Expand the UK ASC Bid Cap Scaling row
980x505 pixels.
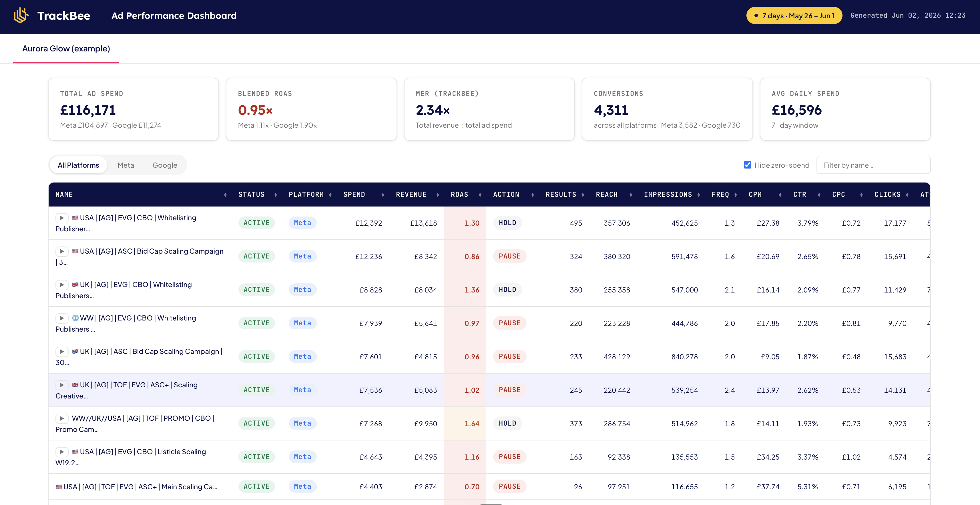point(62,352)
